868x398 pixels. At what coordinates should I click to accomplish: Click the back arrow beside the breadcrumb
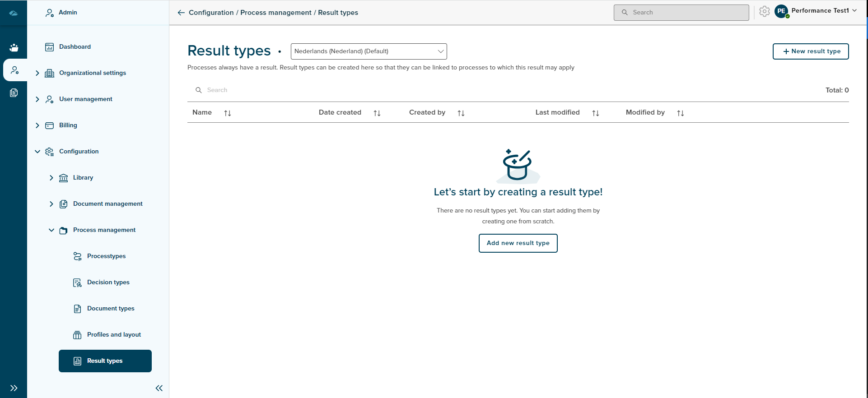click(181, 13)
